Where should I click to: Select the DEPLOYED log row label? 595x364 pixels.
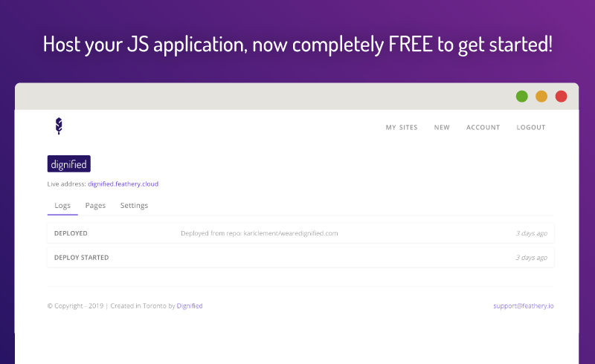tap(71, 233)
